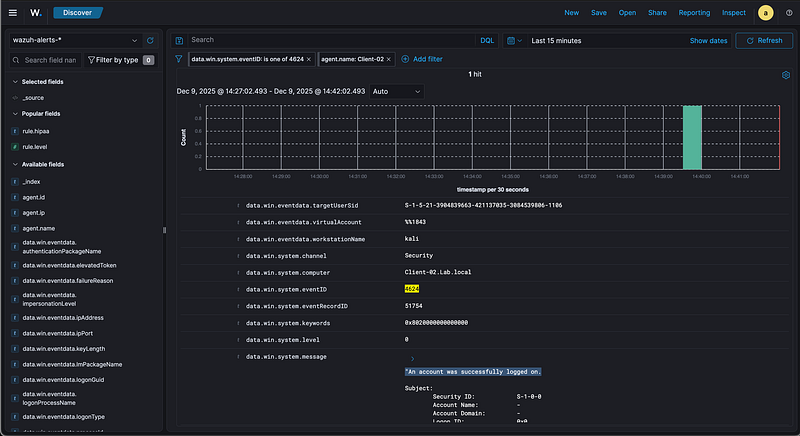Click the help icon in top bar
Screen dimensions: 800x436
789,13
